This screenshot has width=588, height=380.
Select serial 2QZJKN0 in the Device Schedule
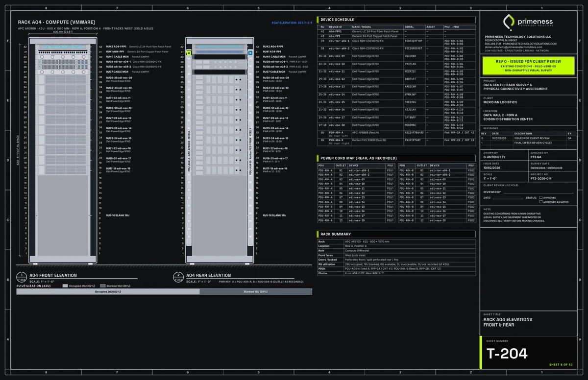coord(411,56)
